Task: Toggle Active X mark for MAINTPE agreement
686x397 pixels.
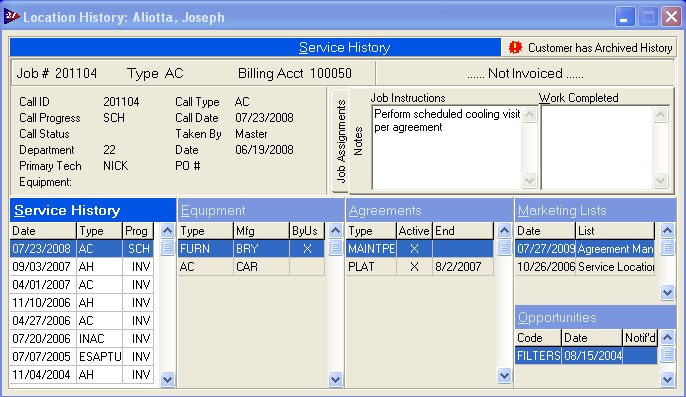Action: click(414, 249)
